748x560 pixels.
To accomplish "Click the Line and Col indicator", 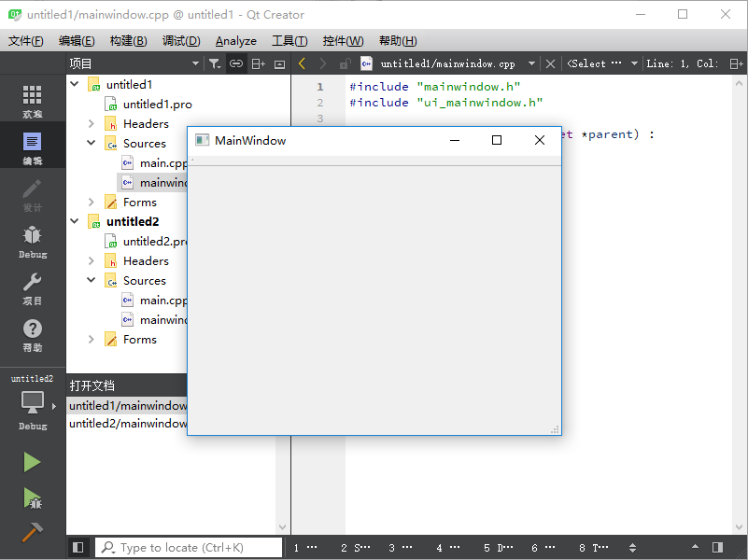I will [683, 63].
